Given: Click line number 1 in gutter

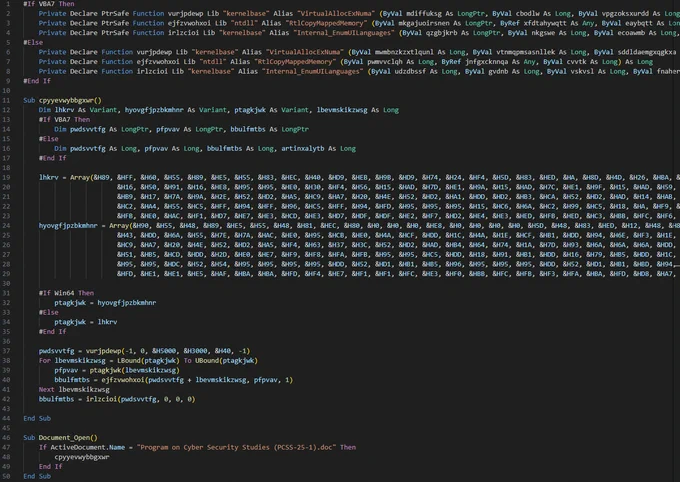Looking at the screenshot, I should pos(8,4).
